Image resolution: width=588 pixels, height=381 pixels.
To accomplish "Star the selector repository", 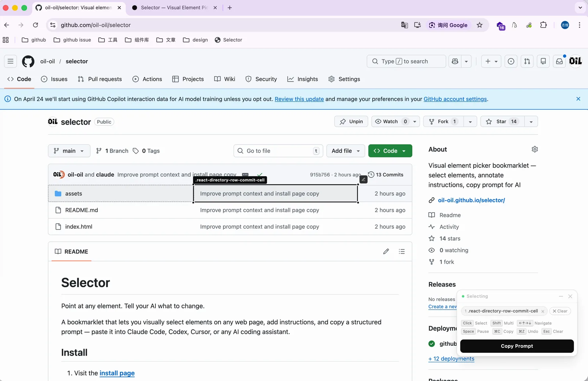I will pyautogui.click(x=502, y=122).
